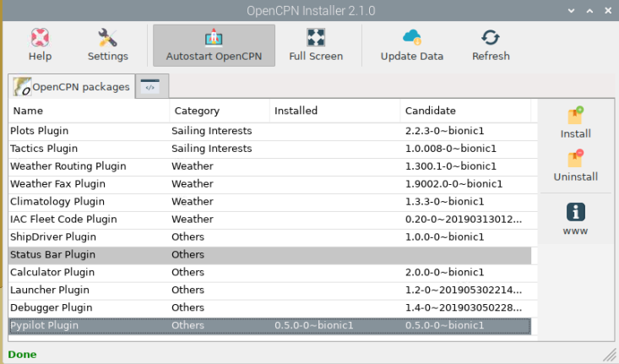Screen dimensions: 619x364
Task: Select Launcher Plugin row
Action: (270, 291)
